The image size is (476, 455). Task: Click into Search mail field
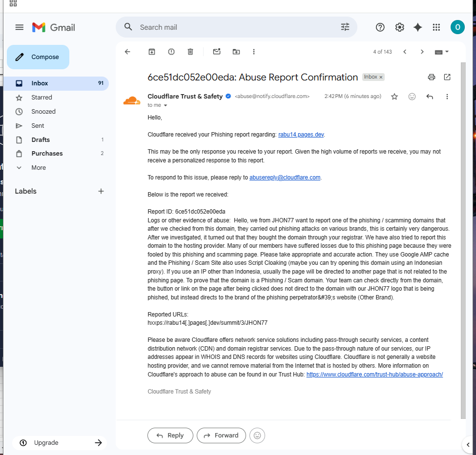click(237, 27)
